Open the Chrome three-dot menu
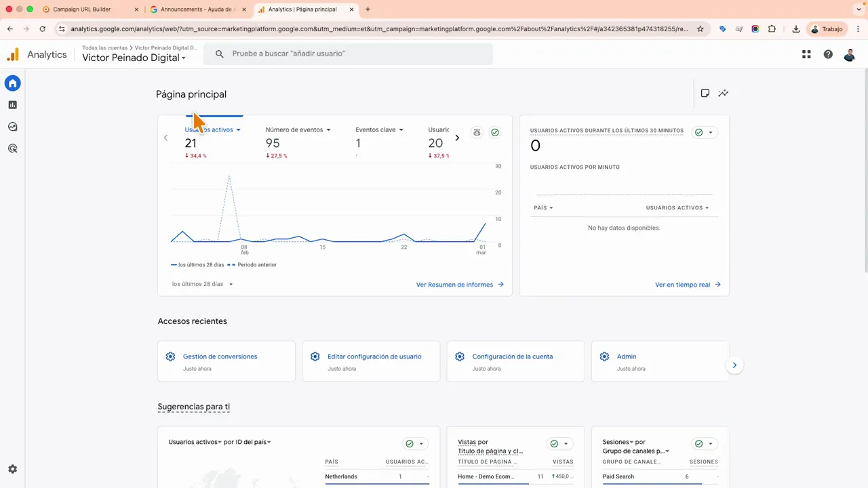Viewport: 868px width, 488px height. (859, 29)
